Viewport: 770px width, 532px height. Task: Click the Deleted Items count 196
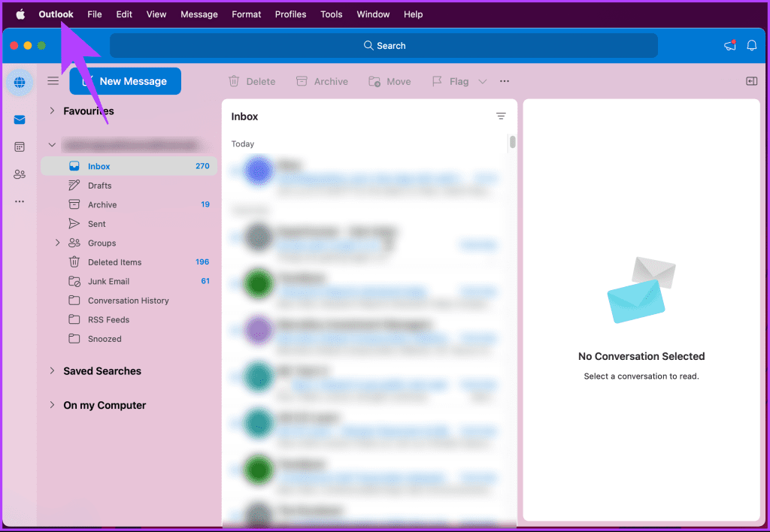[202, 261]
